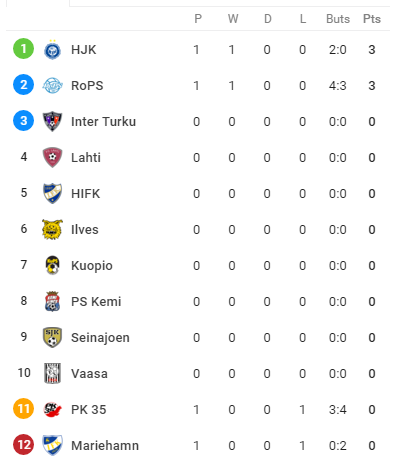This screenshot has height=465, width=396.
Task: Select the Inter Turku shield crest
Action: (52, 121)
